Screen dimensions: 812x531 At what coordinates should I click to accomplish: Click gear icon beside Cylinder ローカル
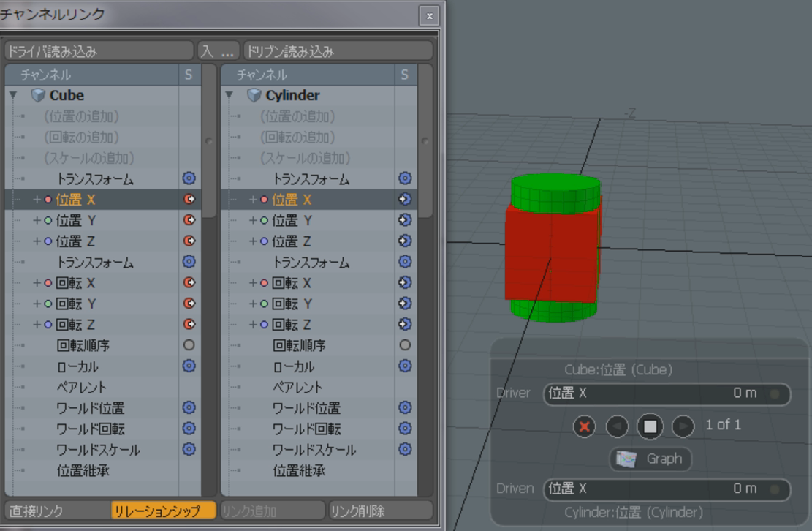pos(405,366)
